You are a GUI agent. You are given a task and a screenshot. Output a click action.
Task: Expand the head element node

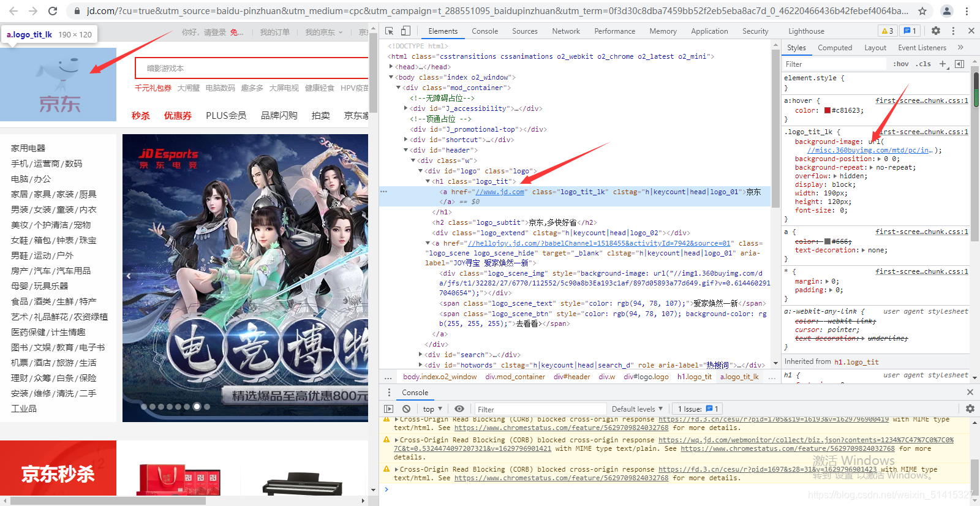391,67
